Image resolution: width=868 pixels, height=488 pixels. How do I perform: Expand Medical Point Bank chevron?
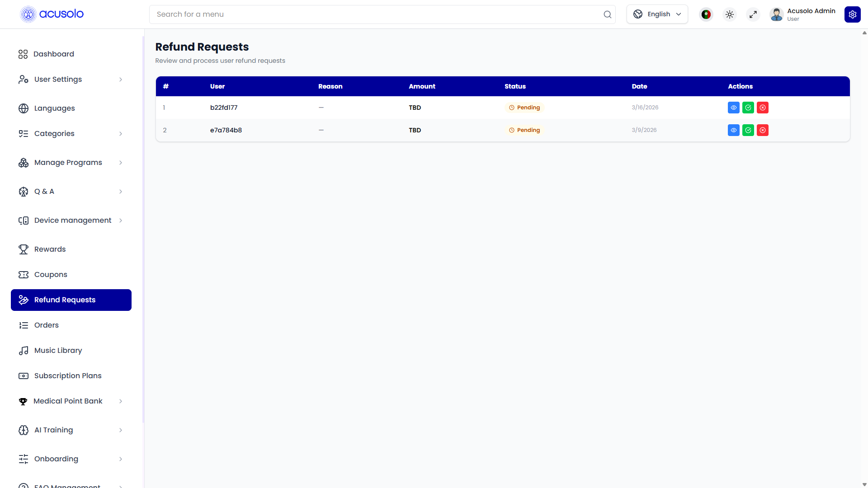point(121,401)
